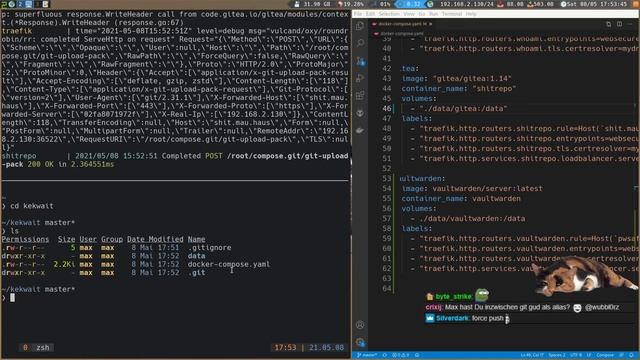Click the image gitea/gitea:1.14 line

[457, 78]
